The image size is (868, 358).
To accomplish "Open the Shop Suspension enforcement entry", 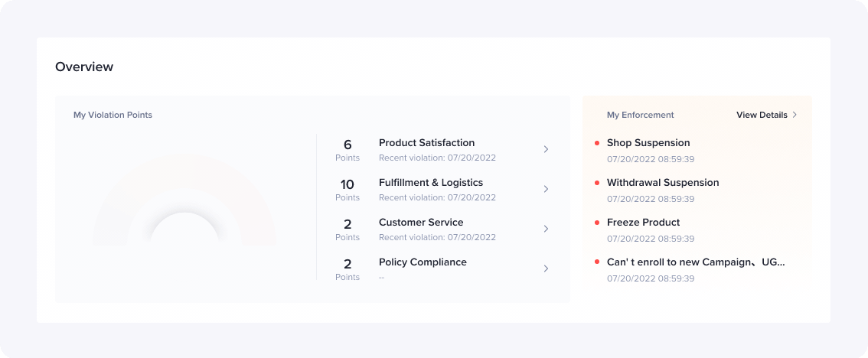I will tap(648, 143).
